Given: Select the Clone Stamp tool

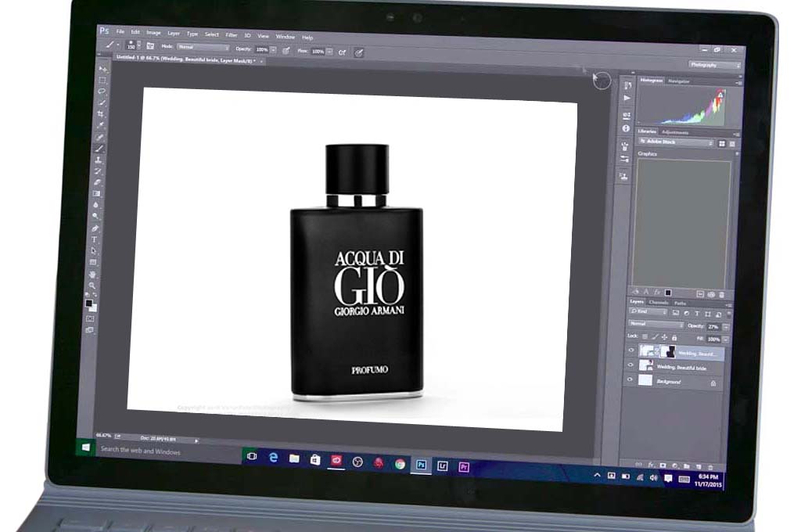Looking at the screenshot, I should click(98, 160).
